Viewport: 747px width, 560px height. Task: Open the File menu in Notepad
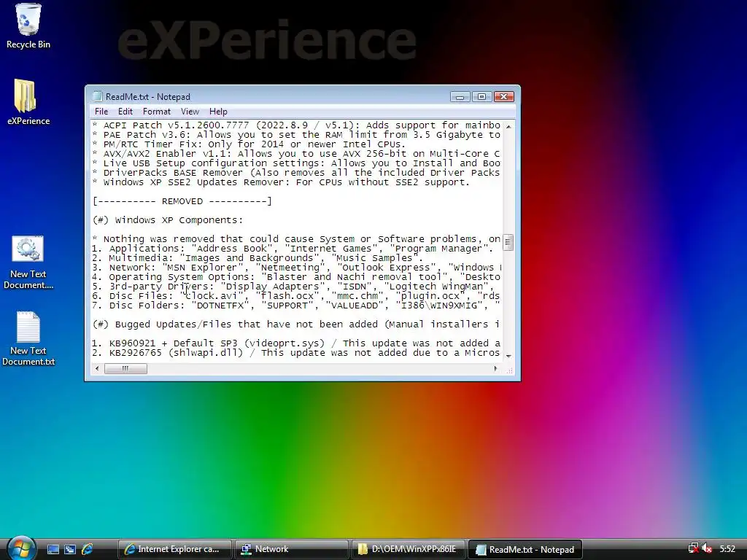click(x=101, y=112)
